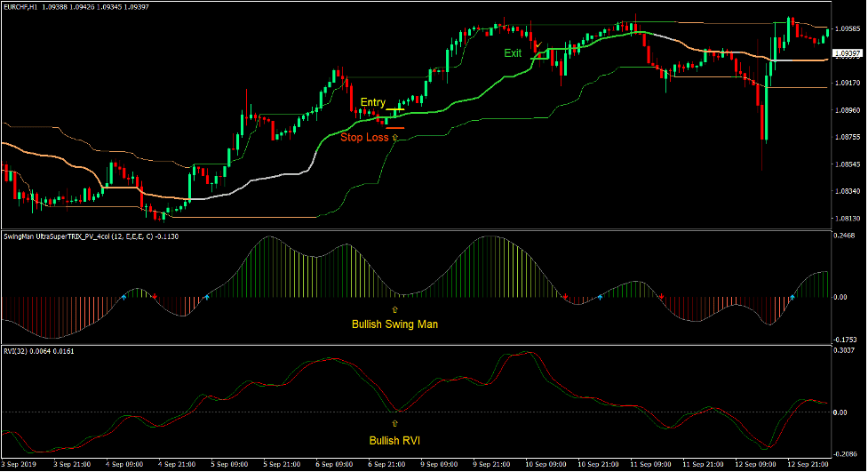The image size is (868, 472).
Task: Click the rightmost red arrow in SwingMan panel
Action: 662,295
